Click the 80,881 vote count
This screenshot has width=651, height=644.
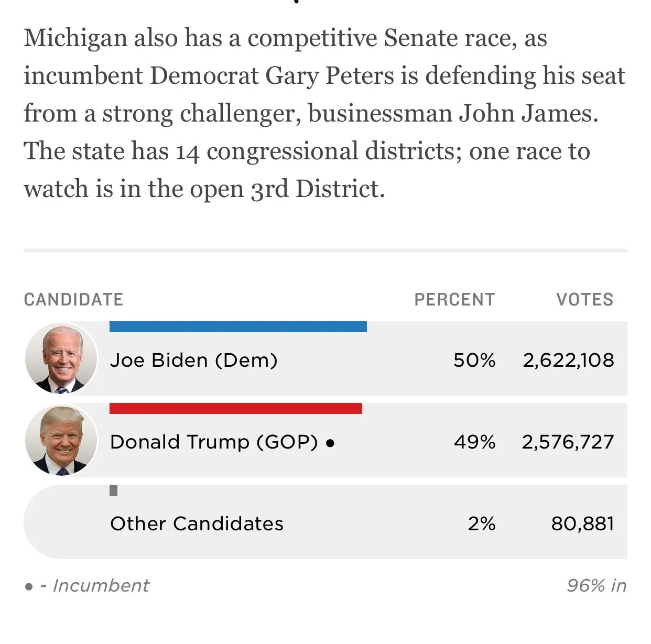pos(582,523)
